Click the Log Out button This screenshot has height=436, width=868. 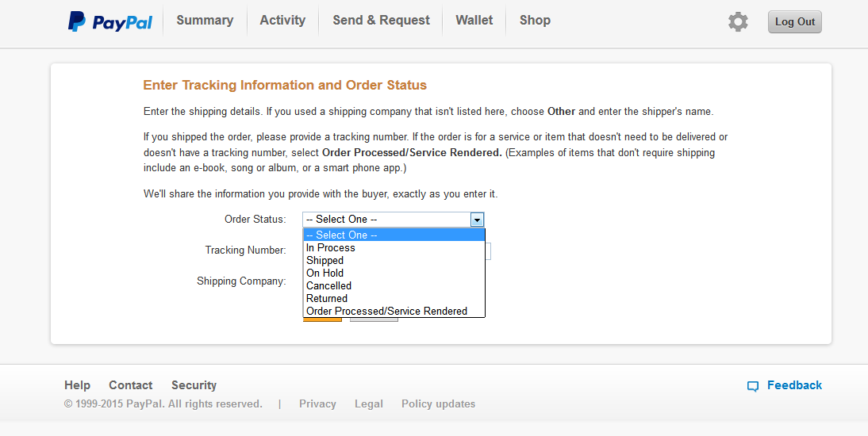pos(794,21)
